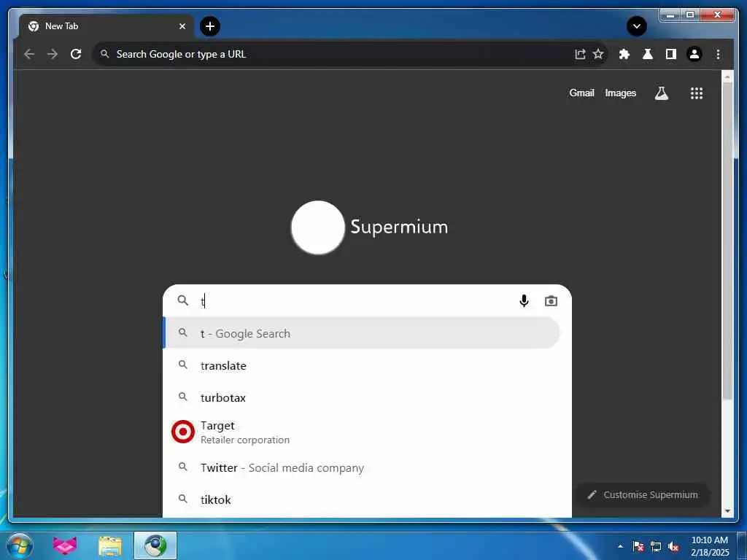The image size is (747, 560).
Task: Click the share page icon in address bar
Action: 580,54
